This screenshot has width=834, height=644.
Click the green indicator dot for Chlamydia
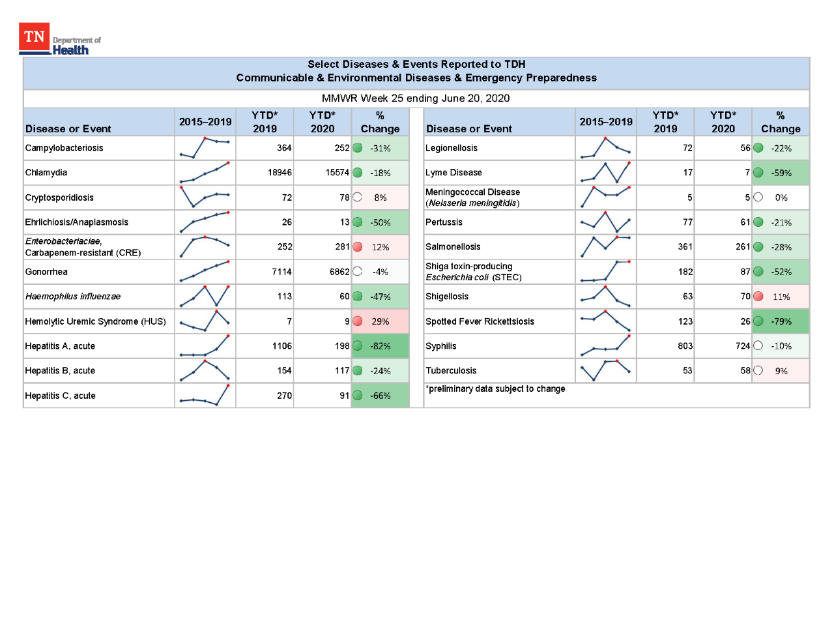[x=358, y=173]
